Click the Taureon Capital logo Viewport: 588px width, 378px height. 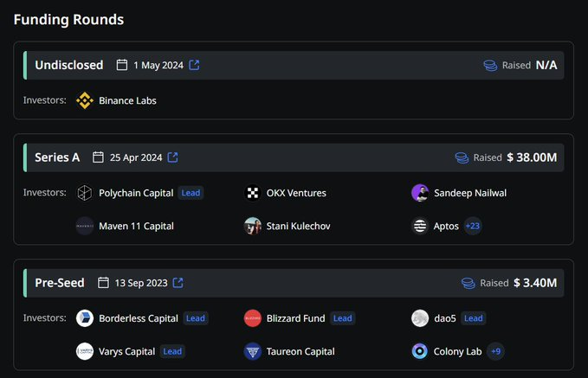[x=253, y=351]
